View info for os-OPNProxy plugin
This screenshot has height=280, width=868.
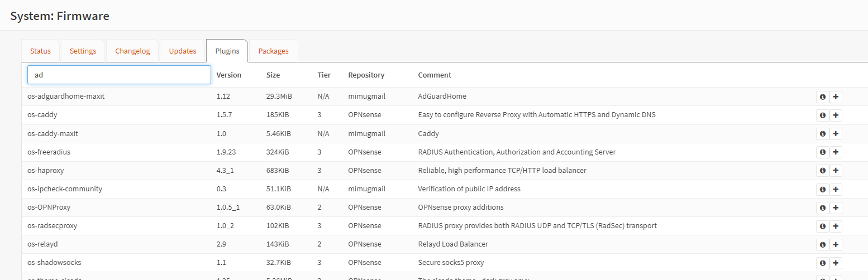[x=822, y=207]
